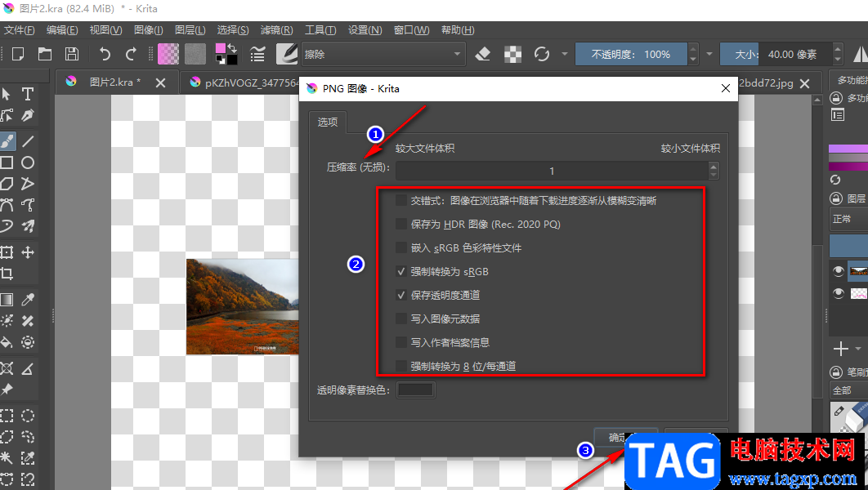Open the 编辑(E) menu
Image resolution: width=868 pixels, height=490 pixels.
click(x=62, y=30)
